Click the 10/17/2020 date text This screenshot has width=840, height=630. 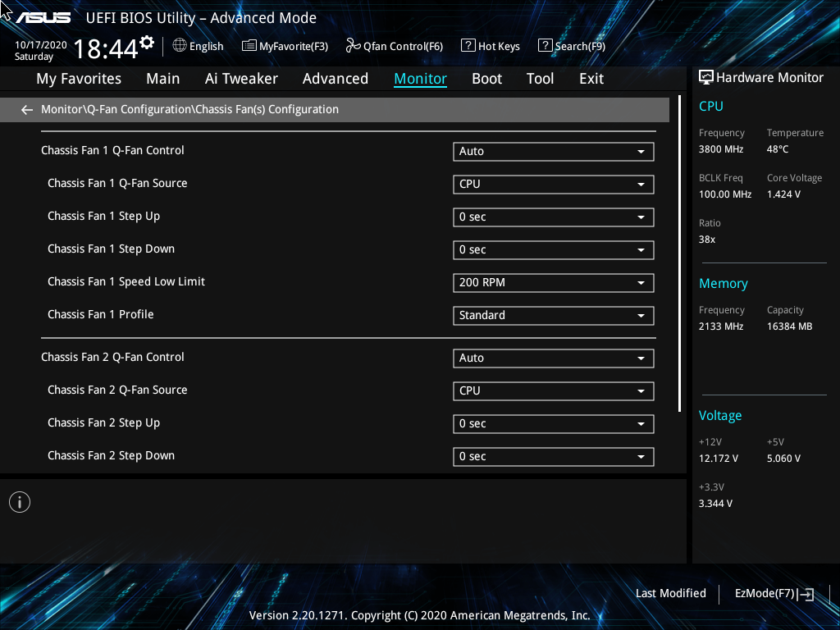41,45
